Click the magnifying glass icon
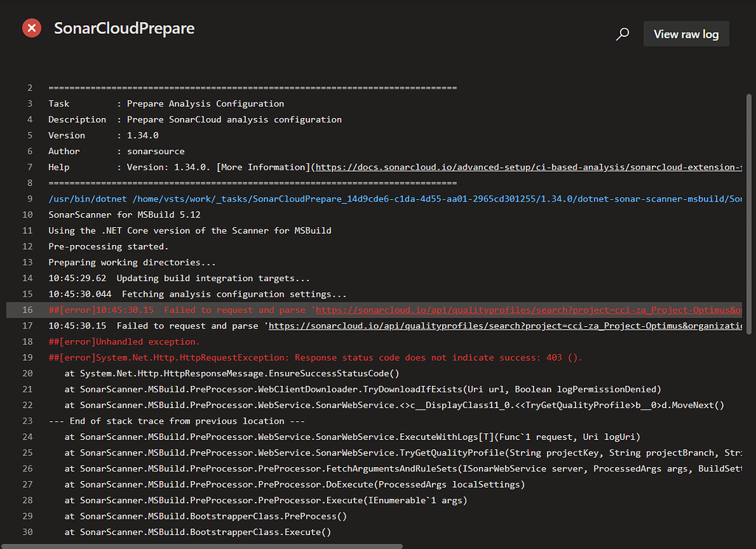This screenshot has height=549, width=756. 622,33
